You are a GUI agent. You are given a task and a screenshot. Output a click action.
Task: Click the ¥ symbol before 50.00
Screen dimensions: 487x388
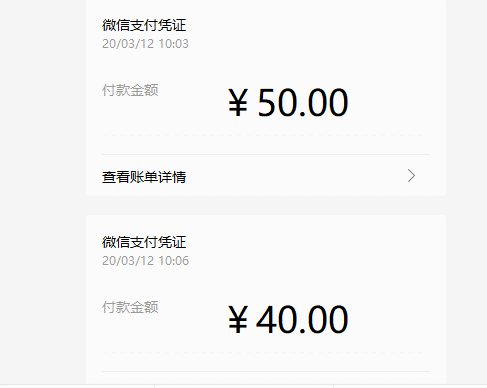[x=238, y=103]
